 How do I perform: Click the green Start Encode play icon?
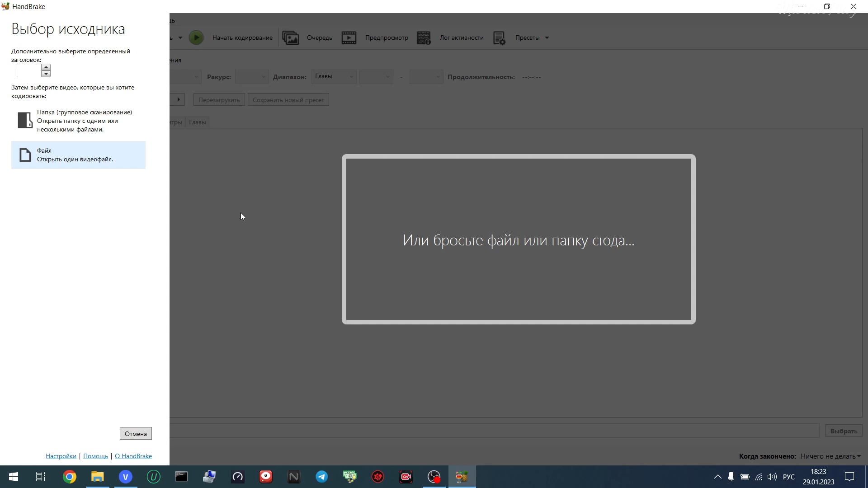point(196,38)
